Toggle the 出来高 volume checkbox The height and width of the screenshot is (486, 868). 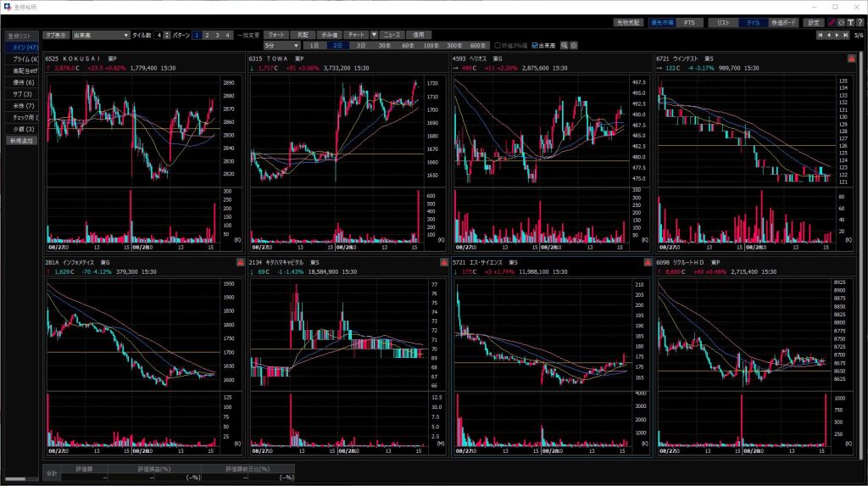(534, 45)
